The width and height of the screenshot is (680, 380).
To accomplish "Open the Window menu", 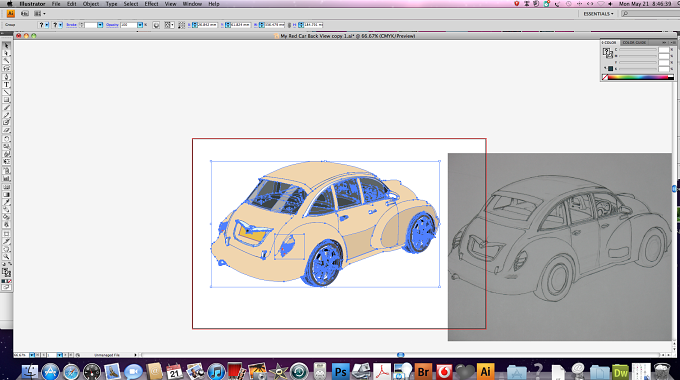I will [192, 3].
